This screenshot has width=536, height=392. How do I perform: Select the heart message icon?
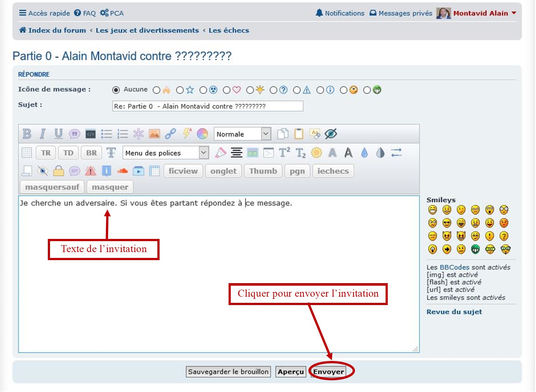pos(227,90)
